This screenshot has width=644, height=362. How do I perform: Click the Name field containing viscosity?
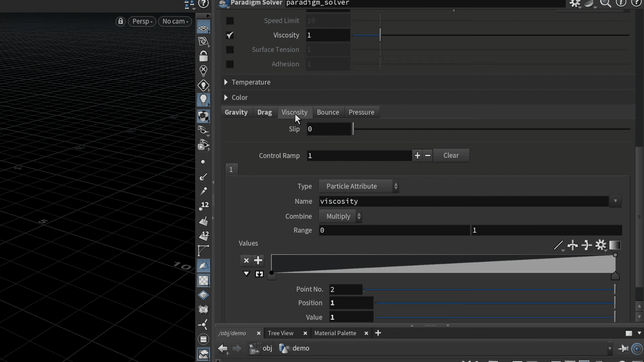(x=464, y=201)
